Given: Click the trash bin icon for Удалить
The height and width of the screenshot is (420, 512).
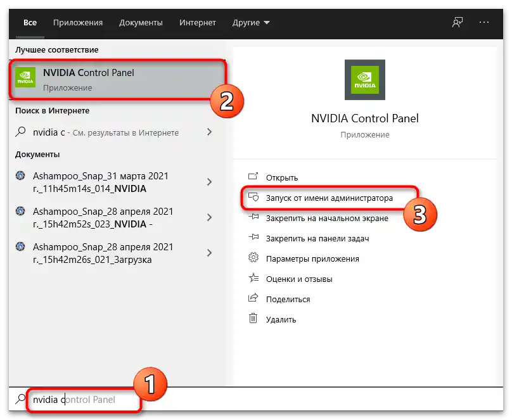Looking at the screenshot, I should pos(253,318).
